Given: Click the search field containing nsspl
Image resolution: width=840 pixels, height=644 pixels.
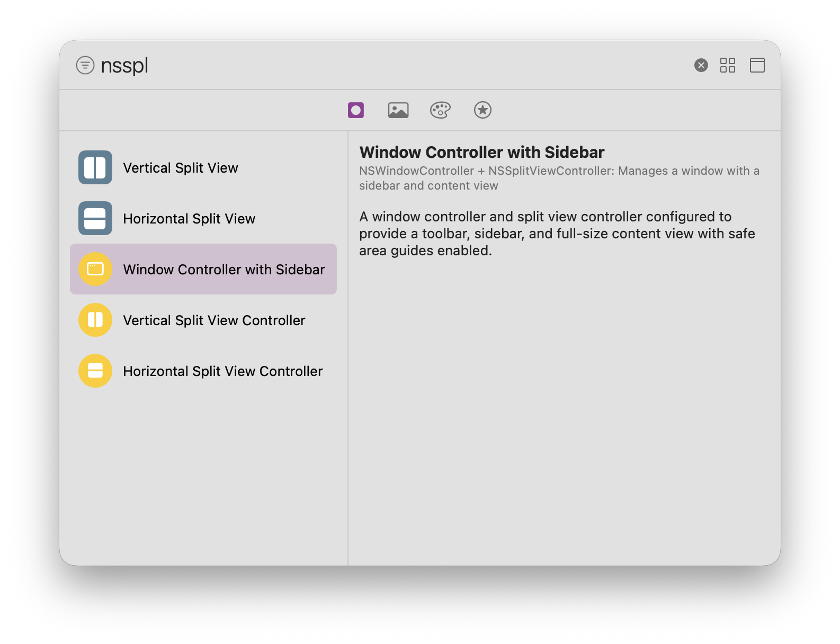Looking at the screenshot, I should coord(371,65).
